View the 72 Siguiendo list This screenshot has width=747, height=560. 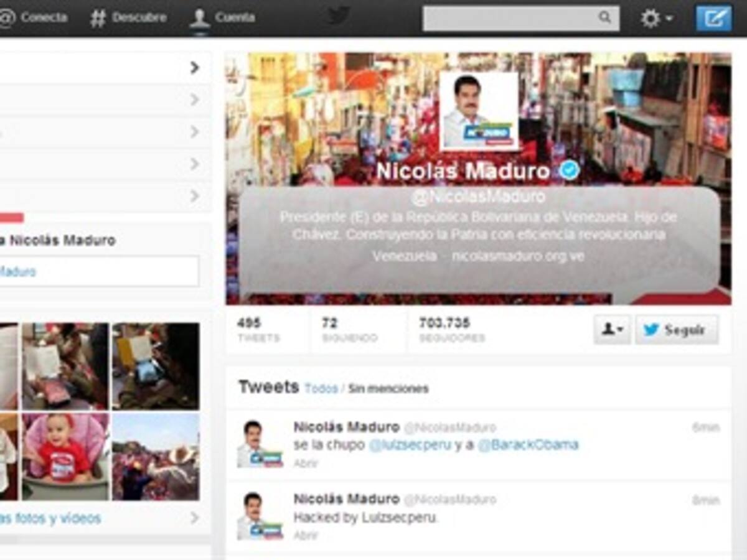tap(349, 330)
